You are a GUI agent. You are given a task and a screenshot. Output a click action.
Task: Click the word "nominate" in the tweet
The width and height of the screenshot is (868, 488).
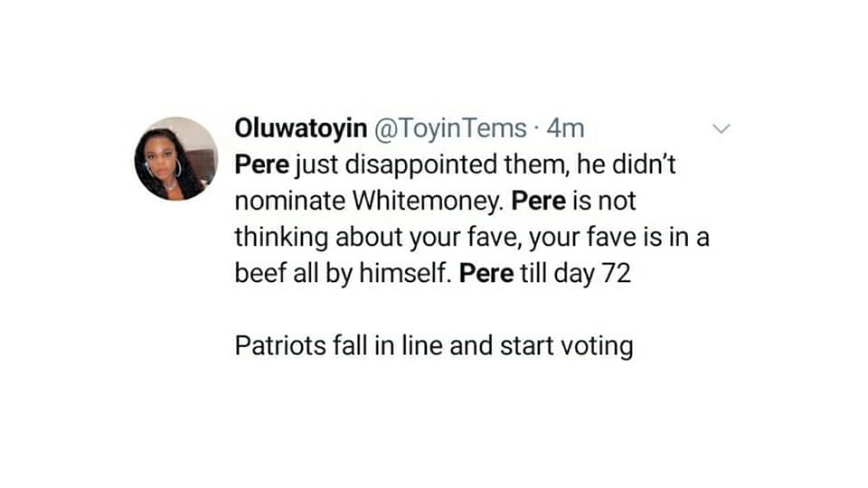[x=289, y=201]
